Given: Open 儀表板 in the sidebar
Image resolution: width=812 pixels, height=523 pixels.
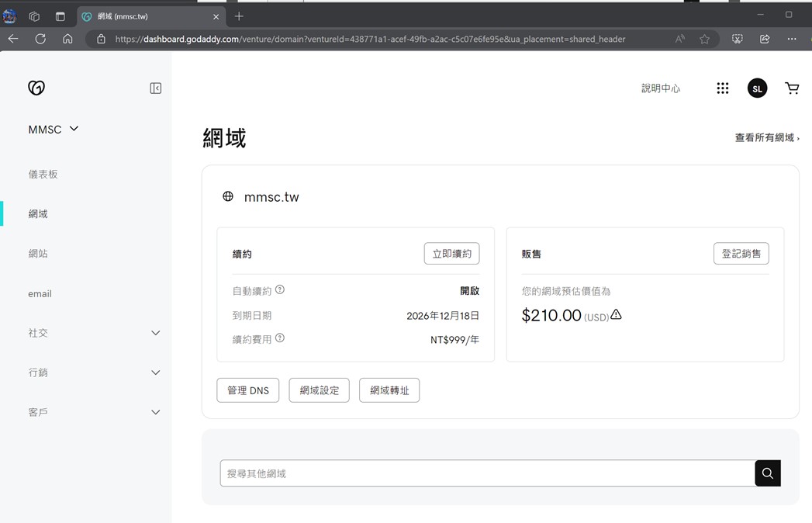Looking at the screenshot, I should pyautogui.click(x=43, y=174).
